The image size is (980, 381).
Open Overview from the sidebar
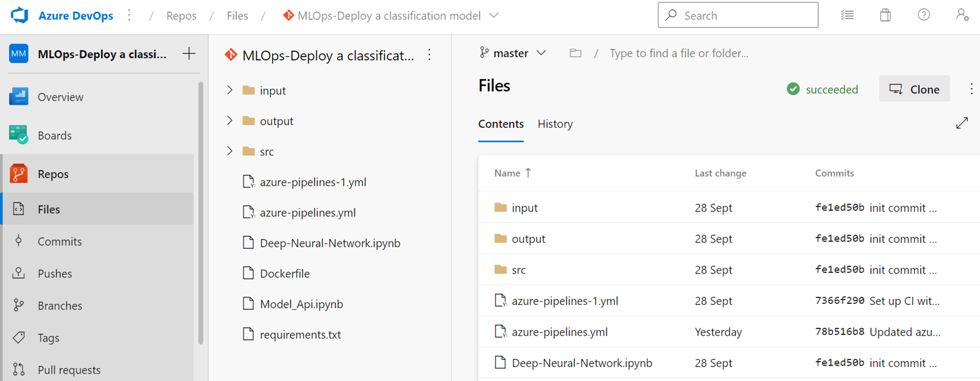(x=60, y=97)
